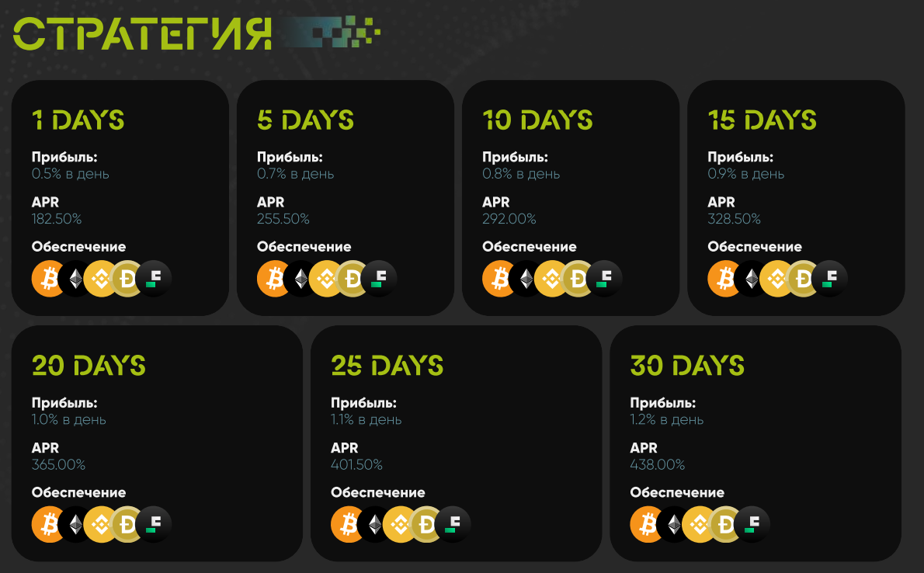The width and height of the screenshot is (924, 573).
Task: Click the СТРАТЕГИЯ page heading
Action: tap(143, 33)
